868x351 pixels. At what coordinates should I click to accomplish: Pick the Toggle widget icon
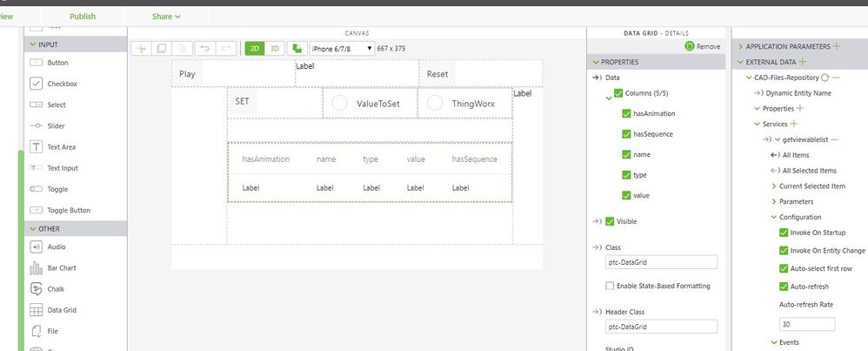pos(36,189)
